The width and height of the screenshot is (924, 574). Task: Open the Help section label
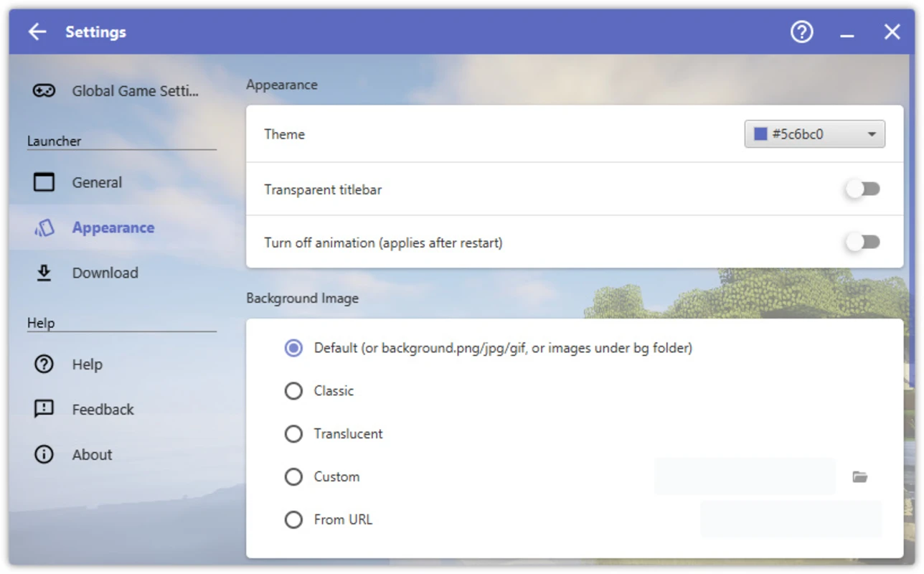pyautogui.click(x=87, y=364)
